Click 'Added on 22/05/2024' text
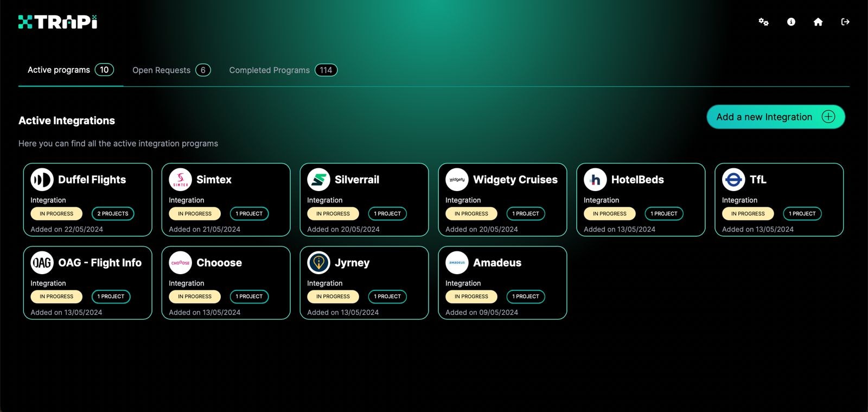This screenshot has height=412, width=868. pyautogui.click(x=67, y=230)
